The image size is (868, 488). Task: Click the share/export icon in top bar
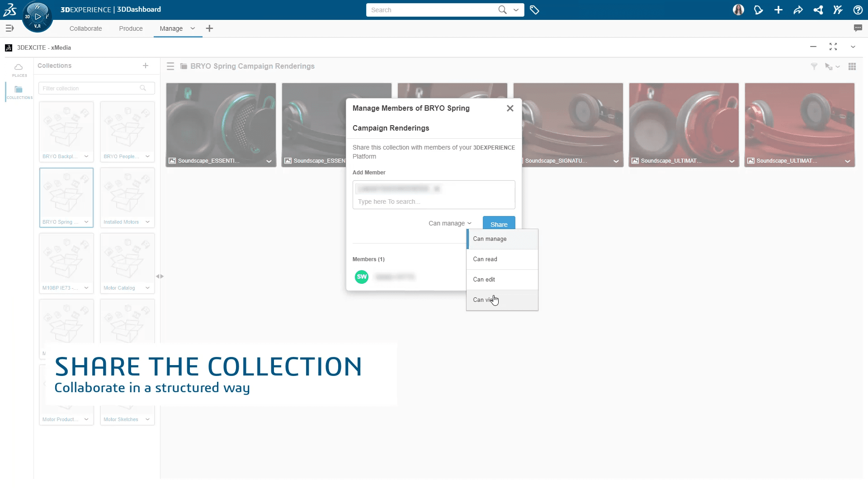[798, 9]
